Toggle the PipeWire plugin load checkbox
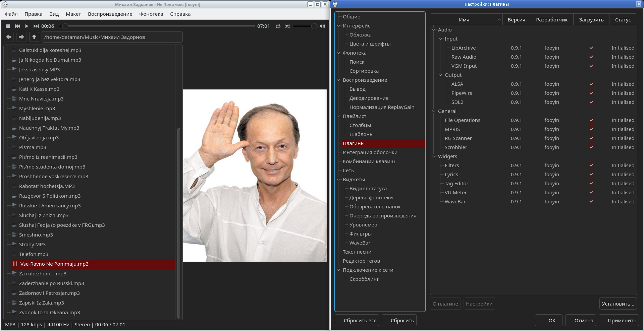This screenshot has width=644, height=331. [591, 93]
